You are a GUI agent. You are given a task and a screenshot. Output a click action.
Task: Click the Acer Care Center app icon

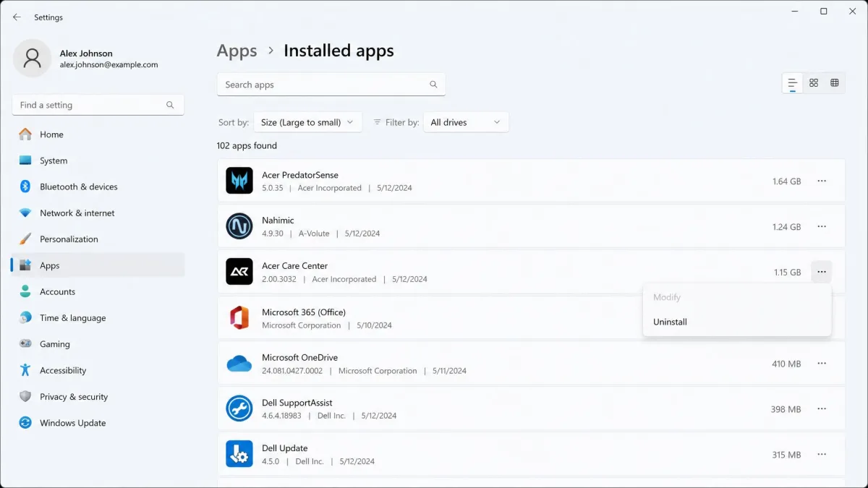(x=239, y=272)
